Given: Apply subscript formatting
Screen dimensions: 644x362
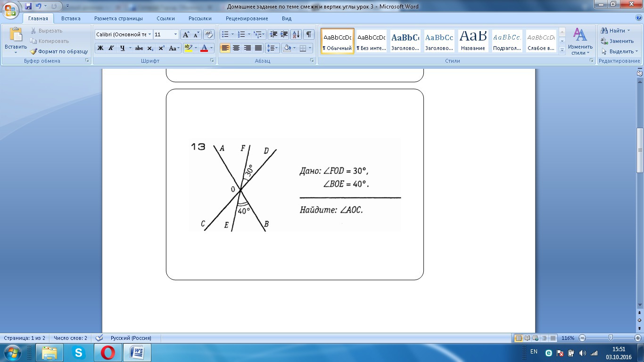Looking at the screenshot, I should click(x=150, y=48).
